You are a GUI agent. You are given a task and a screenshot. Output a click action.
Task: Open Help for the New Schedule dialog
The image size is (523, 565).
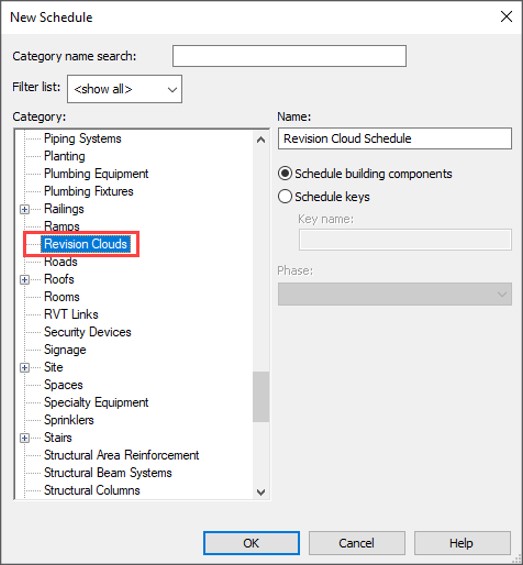click(x=462, y=543)
